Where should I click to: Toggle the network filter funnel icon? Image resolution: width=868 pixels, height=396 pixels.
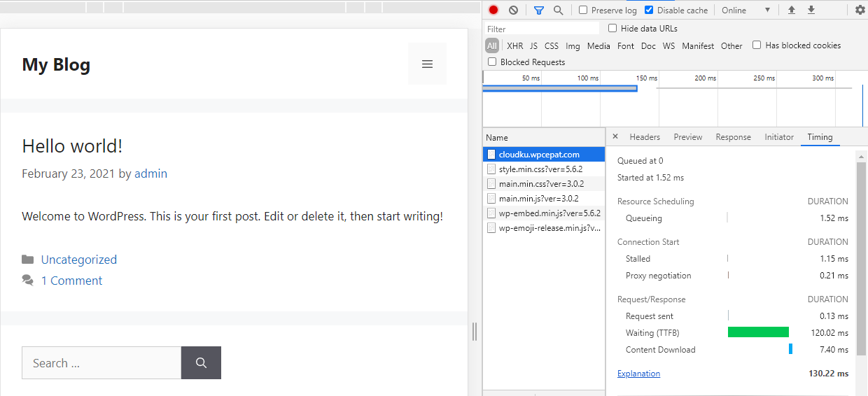tap(538, 10)
